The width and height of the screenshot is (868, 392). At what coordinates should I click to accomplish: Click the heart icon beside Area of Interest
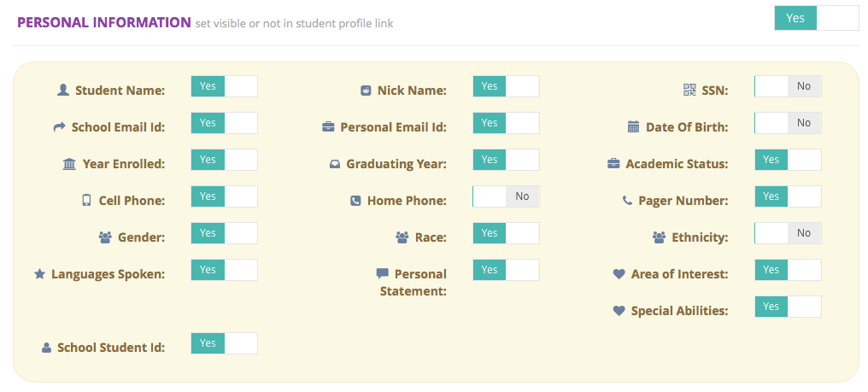coord(619,274)
